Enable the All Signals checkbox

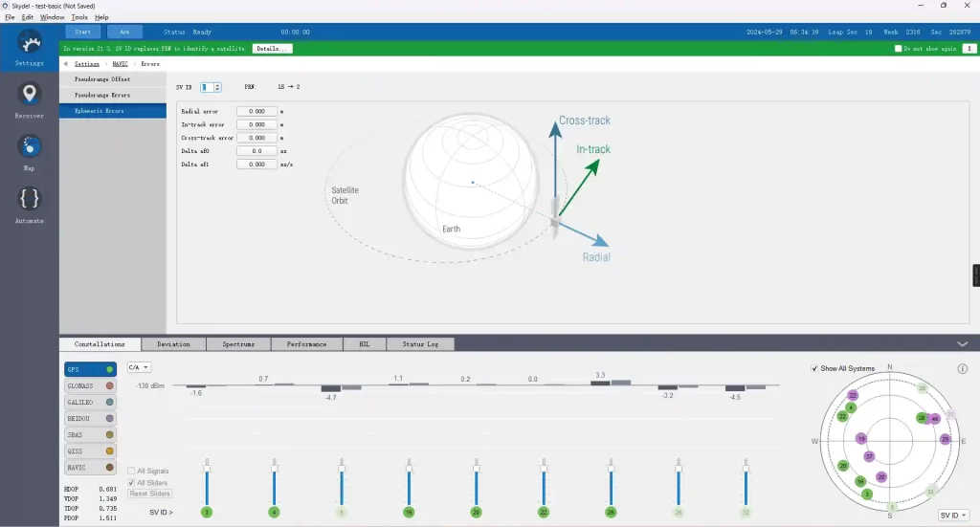[x=132, y=471]
